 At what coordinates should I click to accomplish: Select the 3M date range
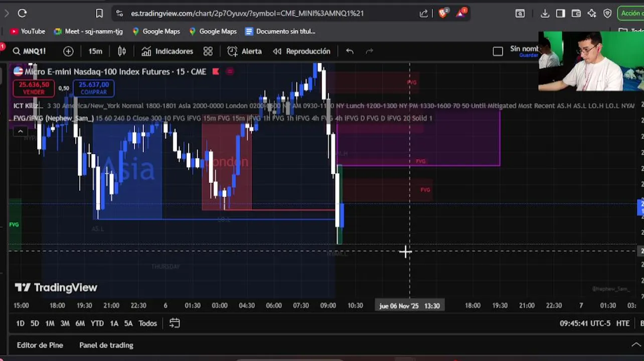pos(65,323)
